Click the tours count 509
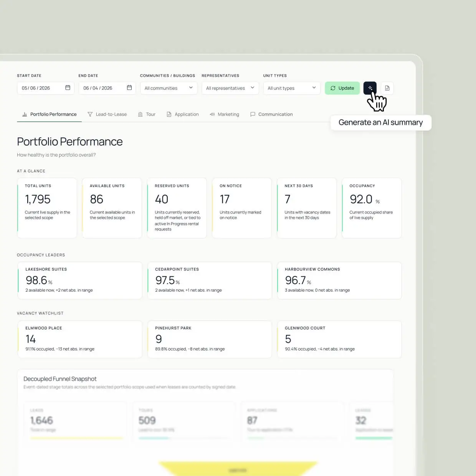The image size is (476, 476). point(147,420)
